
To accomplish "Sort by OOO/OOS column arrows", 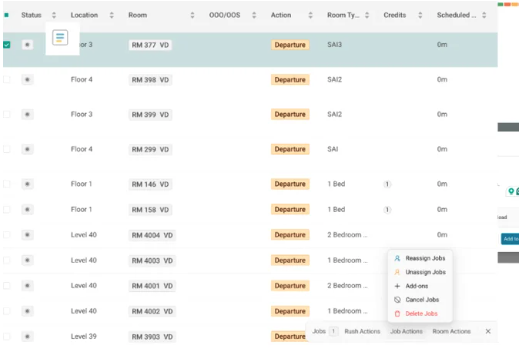I will [x=254, y=15].
